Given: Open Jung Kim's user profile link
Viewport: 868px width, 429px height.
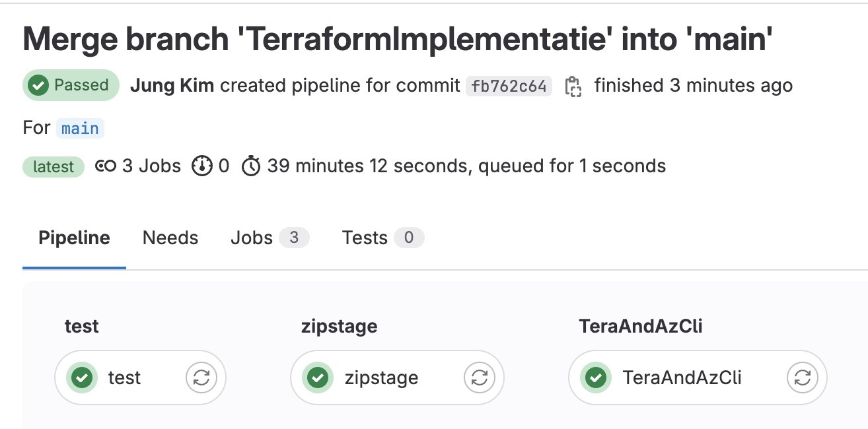Looking at the screenshot, I should [x=172, y=86].
